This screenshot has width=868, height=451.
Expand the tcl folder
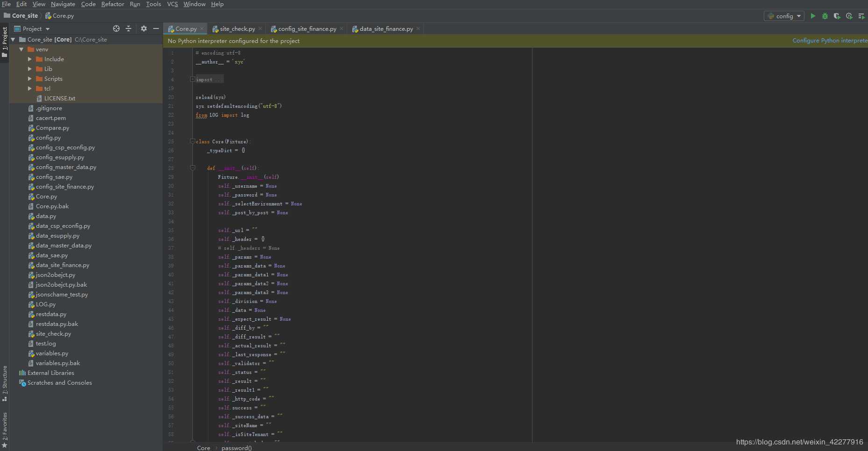tap(30, 89)
